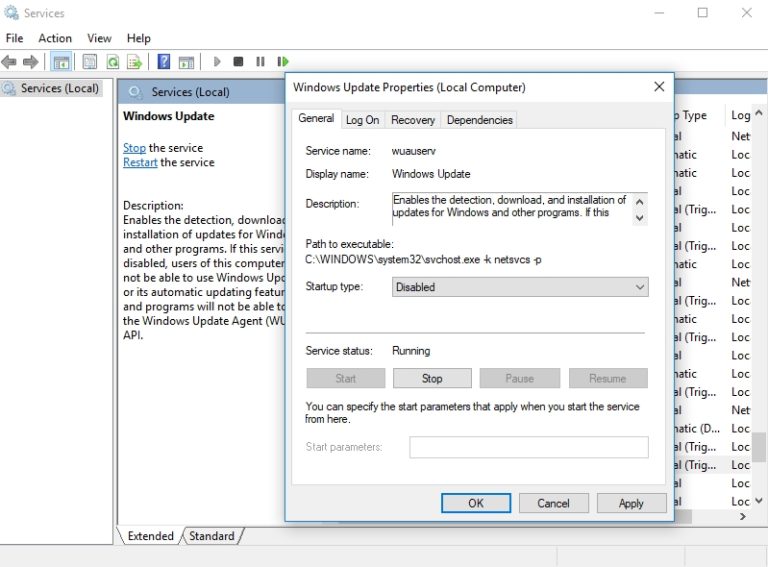
Task: Click the Pause Service toolbar icon
Action: (260, 62)
